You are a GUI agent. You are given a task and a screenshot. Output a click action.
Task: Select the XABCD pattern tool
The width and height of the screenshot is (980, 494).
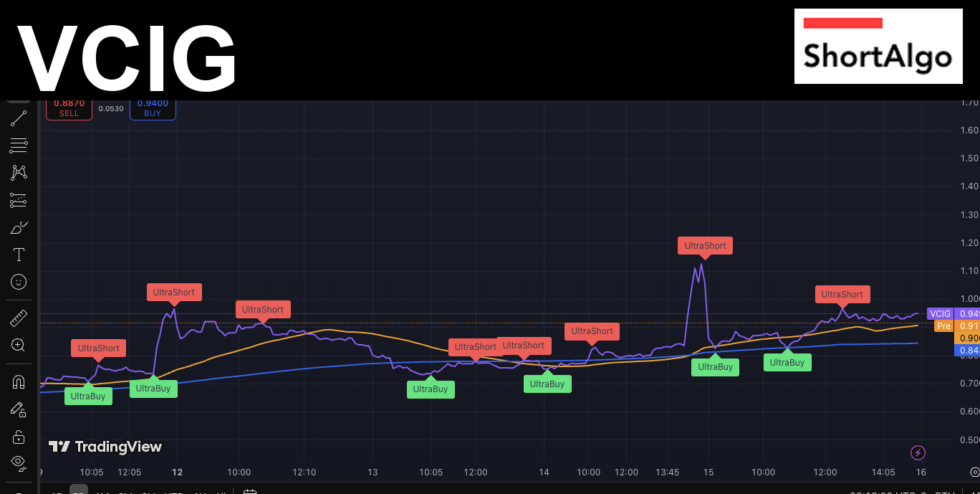coord(19,173)
